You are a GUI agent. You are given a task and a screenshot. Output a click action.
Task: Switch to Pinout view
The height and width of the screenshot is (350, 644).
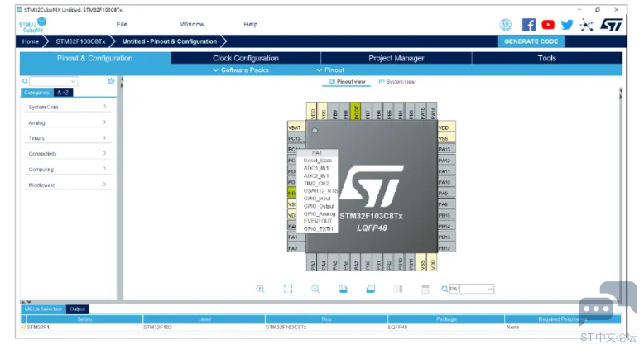pyautogui.click(x=347, y=82)
